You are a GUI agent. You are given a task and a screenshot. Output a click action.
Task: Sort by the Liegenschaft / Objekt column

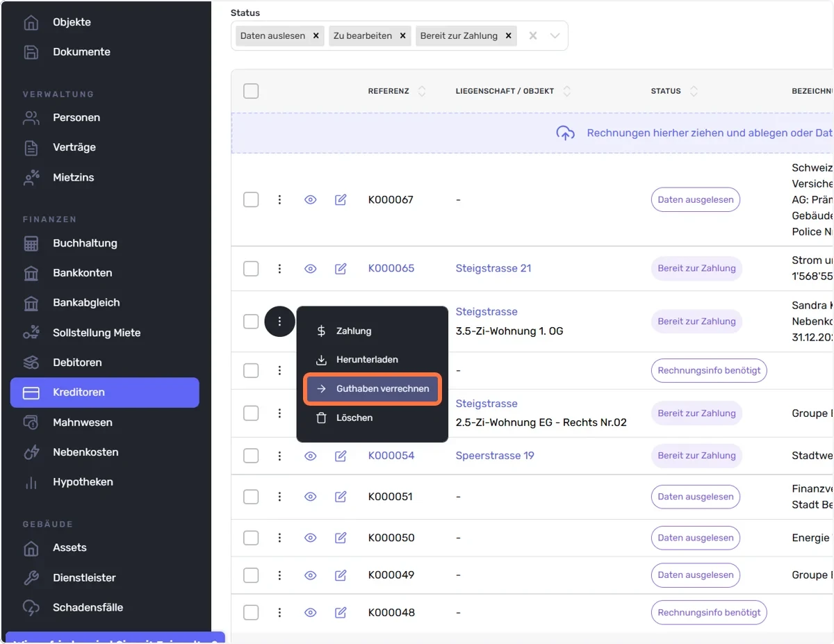pos(567,91)
